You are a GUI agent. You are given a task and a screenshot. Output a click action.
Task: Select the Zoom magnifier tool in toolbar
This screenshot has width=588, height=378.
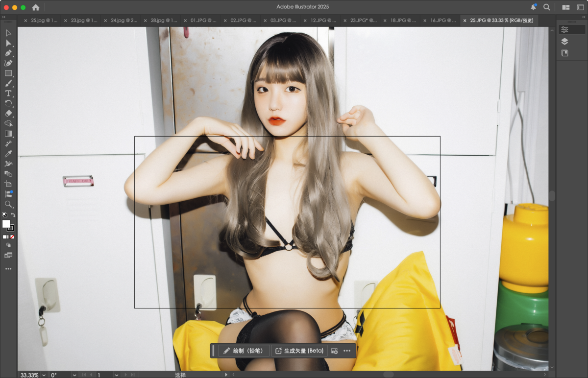coord(8,204)
